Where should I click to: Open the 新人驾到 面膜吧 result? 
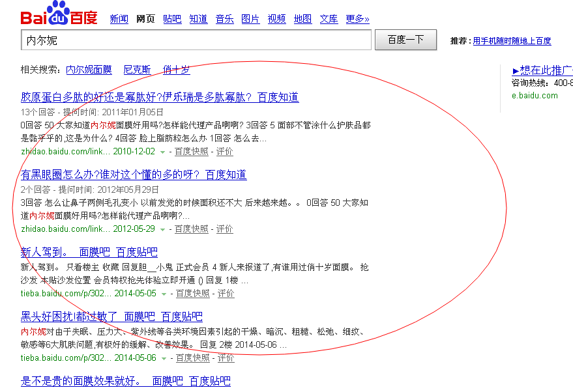[89, 252]
